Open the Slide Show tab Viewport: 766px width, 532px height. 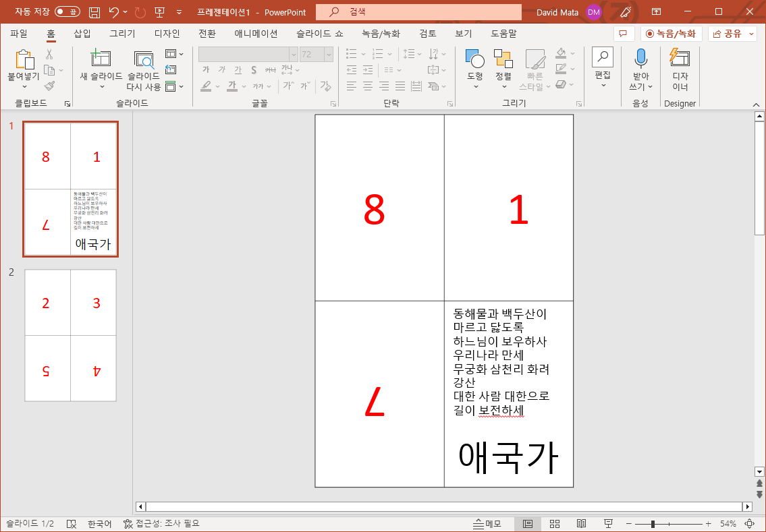click(x=319, y=34)
